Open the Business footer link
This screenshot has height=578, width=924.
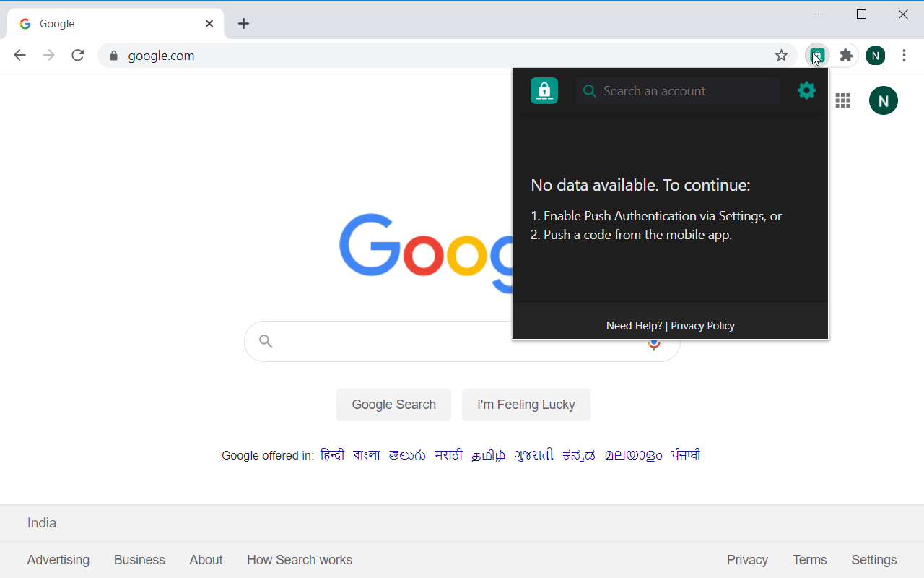click(x=139, y=560)
